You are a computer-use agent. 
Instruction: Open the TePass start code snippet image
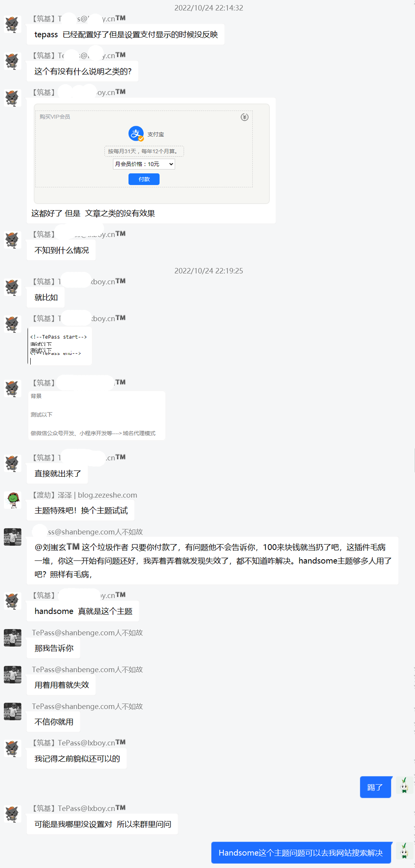[x=59, y=346]
